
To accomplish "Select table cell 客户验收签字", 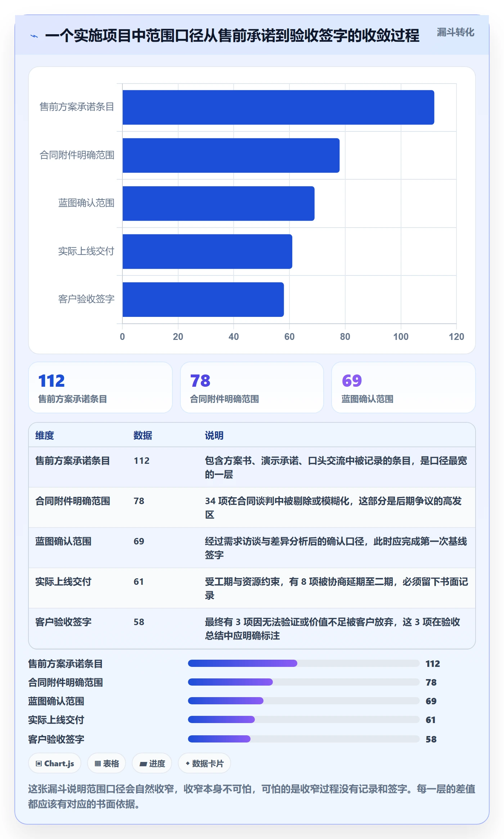I will coord(63,622).
